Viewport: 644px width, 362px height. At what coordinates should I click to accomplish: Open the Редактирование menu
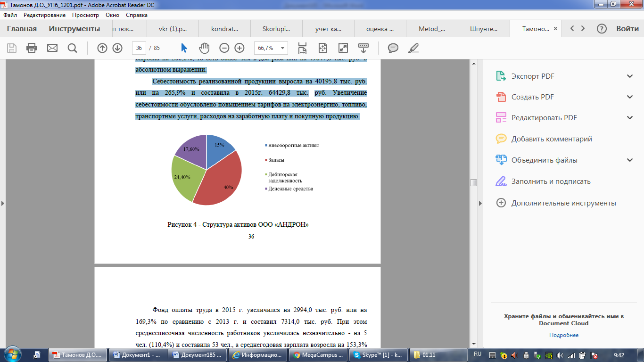(45, 15)
